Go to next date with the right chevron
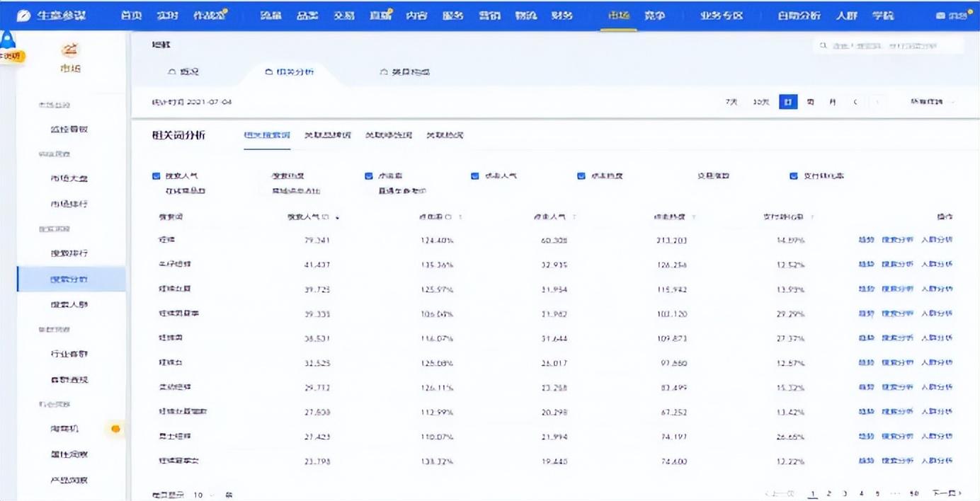The width and height of the screenshot is (980, 501). [x=877, y=103]
